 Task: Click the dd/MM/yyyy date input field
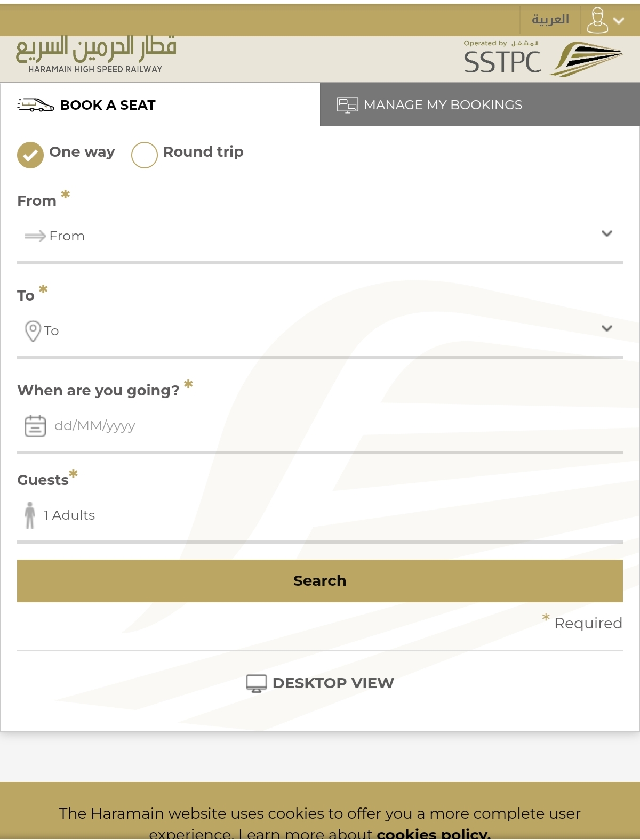320,426
